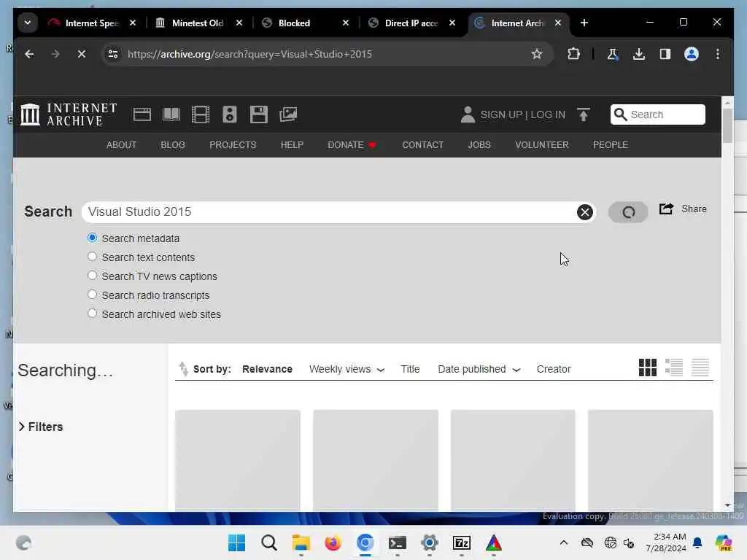Open the Extensions puzzle icon
This screenshot has width=747, height=560.
(573, 54)
